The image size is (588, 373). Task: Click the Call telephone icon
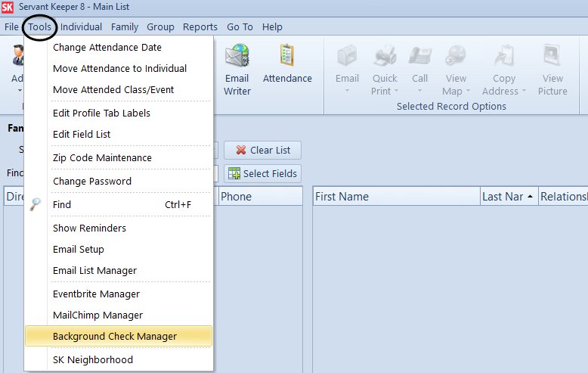click(x=419, y=58)
